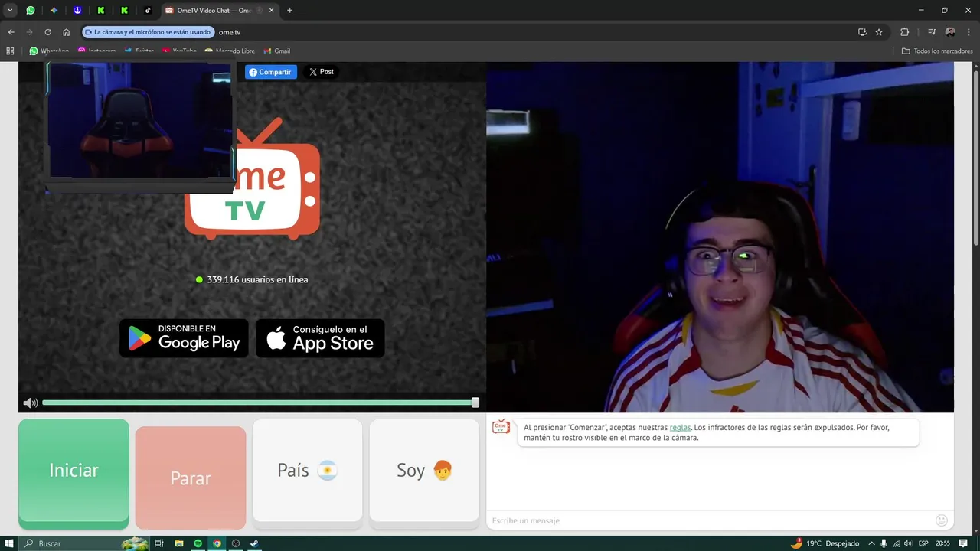Viewport: 980px width, 551px height.
Task: Open Steam from the taskbar
Action: click(x=255, y=543)
